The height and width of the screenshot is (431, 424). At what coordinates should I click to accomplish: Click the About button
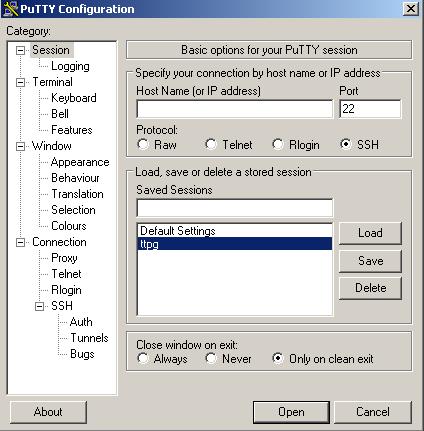[48, 412]
